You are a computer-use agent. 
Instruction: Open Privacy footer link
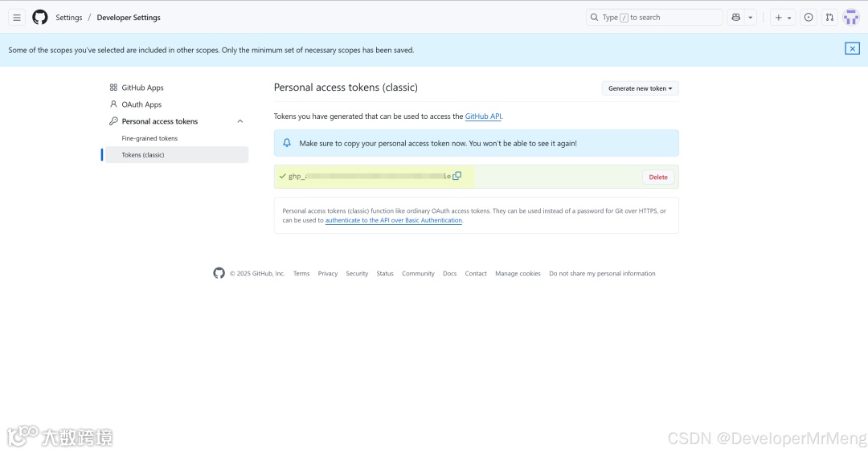coord(328,273)
